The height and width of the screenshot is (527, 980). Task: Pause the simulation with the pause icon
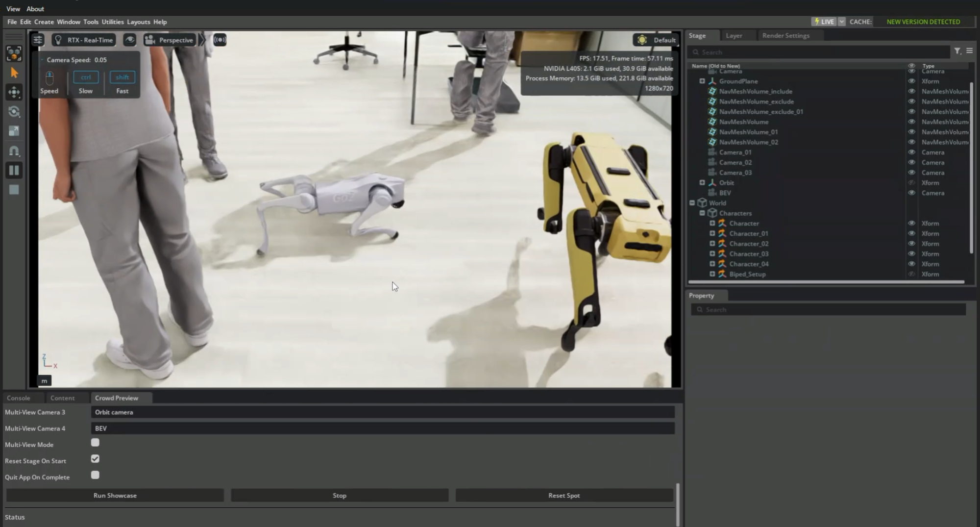14,170
